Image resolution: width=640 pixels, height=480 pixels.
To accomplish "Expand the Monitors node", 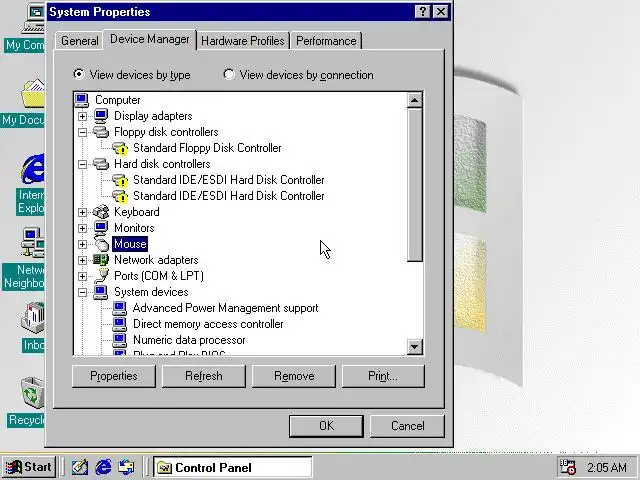I will click(82, 228).
